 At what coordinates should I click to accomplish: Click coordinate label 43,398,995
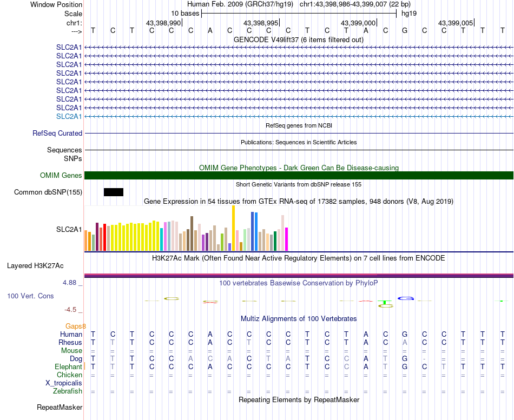pos(261,23)
